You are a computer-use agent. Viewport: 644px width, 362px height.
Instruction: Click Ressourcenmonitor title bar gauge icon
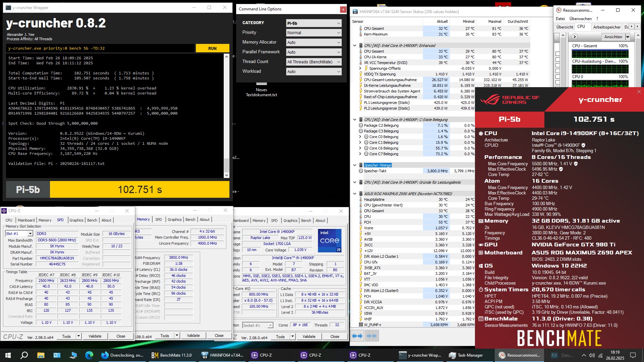(x=559, y=10)
